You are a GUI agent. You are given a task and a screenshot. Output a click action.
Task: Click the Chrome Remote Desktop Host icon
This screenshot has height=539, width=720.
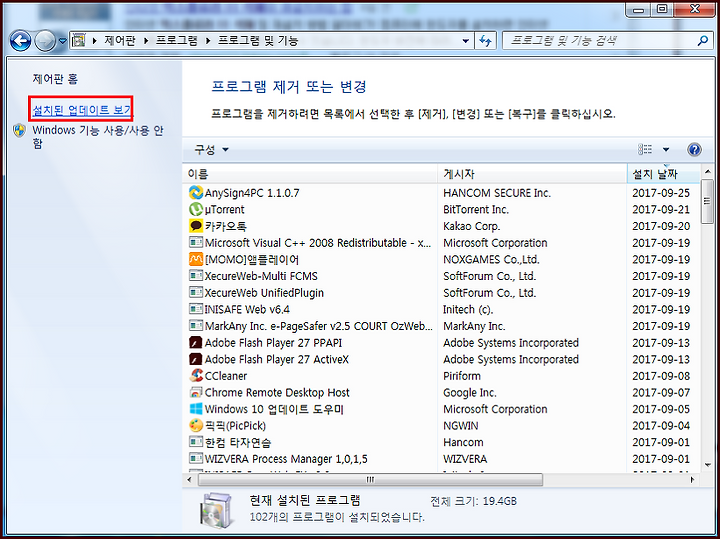click(x=196, y=393)
